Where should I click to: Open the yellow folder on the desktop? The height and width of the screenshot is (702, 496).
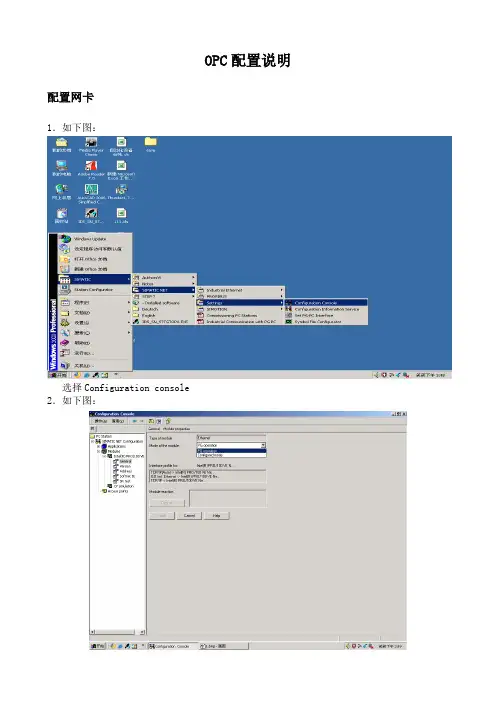click(x=150, y=145)
